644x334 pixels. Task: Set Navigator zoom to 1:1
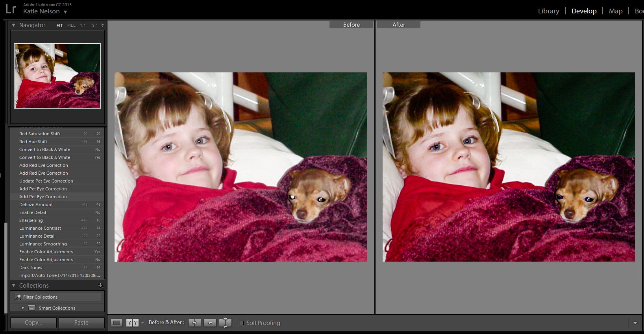[83, 25]
